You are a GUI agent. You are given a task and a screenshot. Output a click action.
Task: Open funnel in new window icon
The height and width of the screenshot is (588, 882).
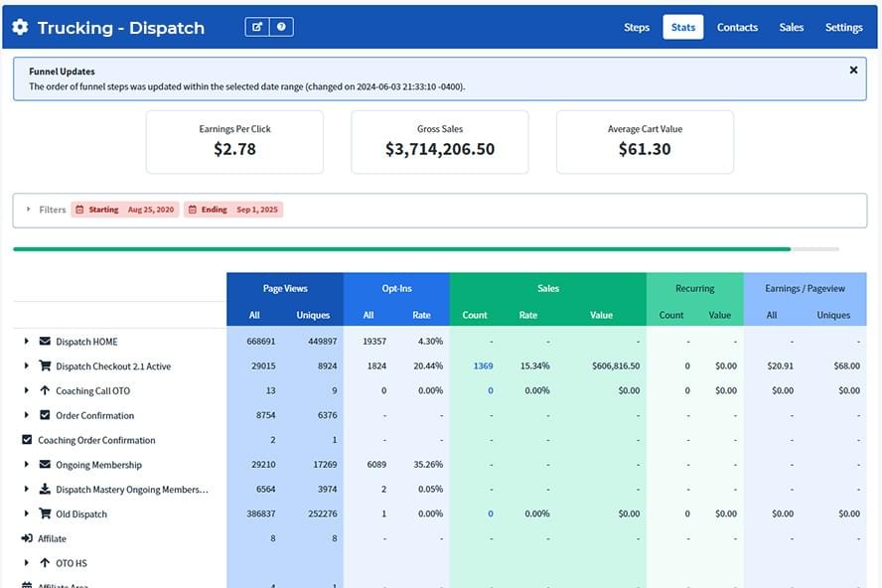(257, 27)
